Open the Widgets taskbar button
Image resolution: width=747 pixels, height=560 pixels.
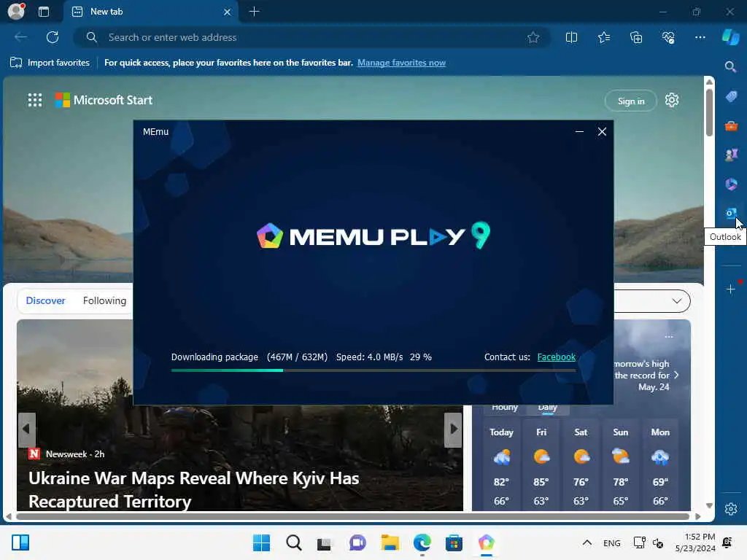pos(20,542)
